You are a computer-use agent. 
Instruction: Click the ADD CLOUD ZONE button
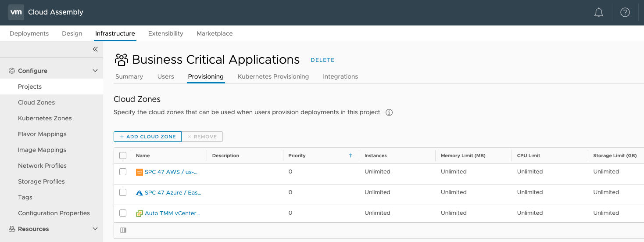point(147,137)
